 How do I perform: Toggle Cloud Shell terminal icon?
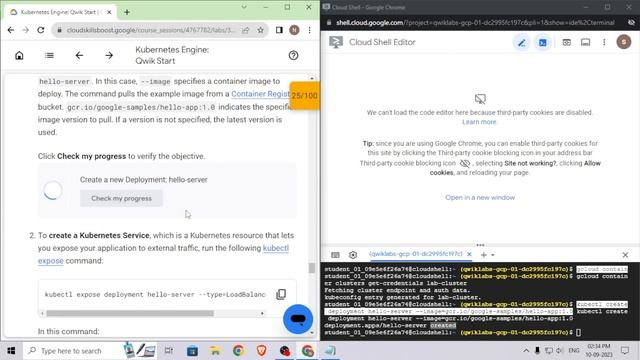[x=542, y=42]
